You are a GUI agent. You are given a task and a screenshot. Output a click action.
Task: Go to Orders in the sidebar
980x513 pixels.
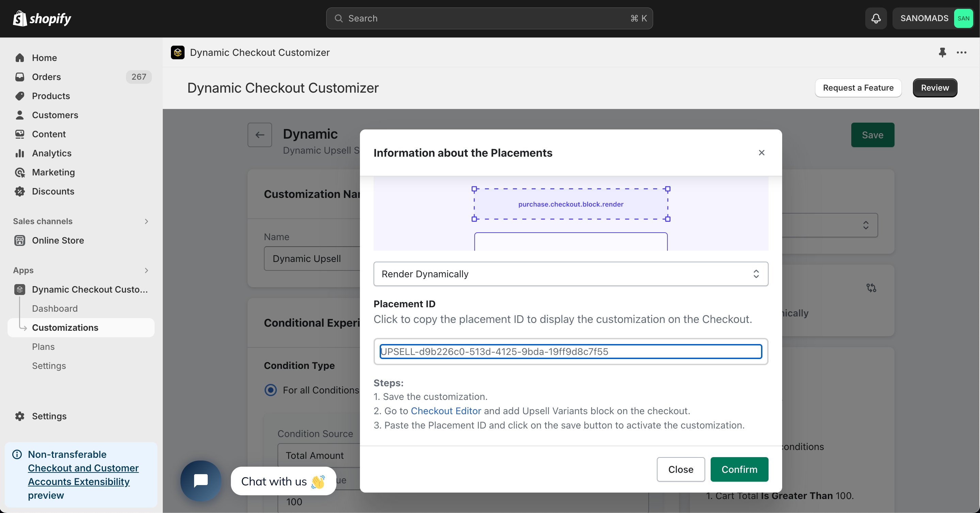coord(46,77)
